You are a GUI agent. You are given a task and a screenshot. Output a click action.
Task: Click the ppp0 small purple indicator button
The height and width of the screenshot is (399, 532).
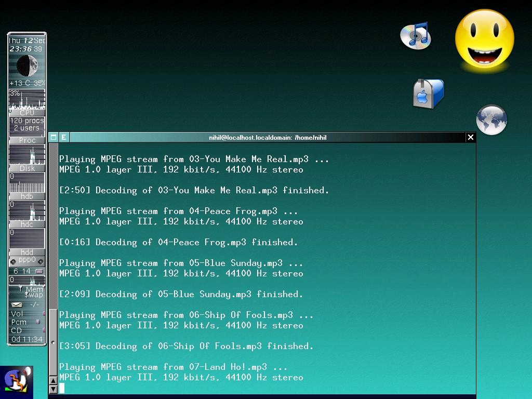tap(39, 271)
